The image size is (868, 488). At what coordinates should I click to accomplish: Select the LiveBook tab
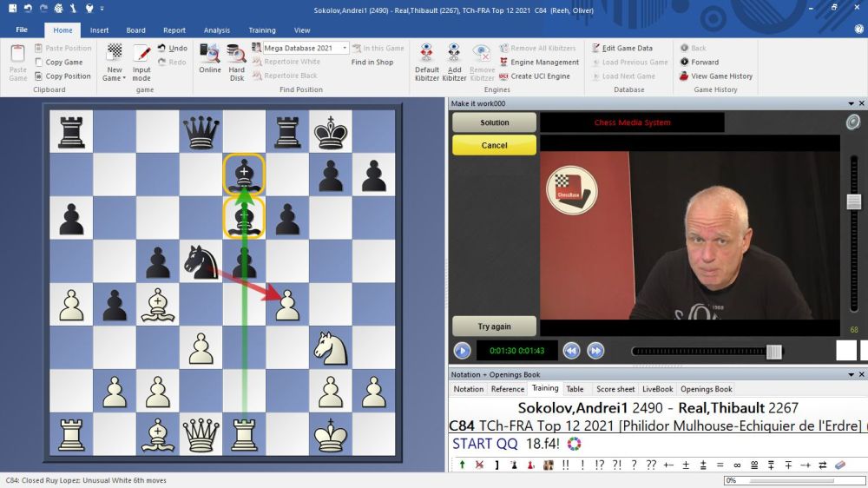657,389
